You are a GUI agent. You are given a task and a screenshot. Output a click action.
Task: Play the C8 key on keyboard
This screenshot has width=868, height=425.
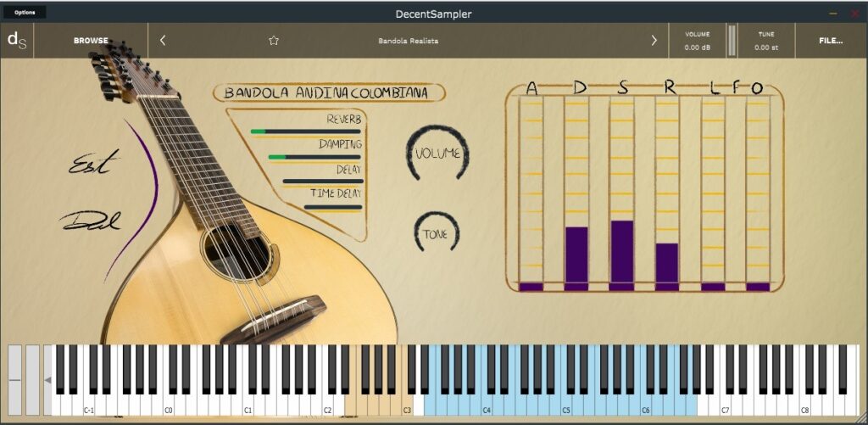pos(805,405)
